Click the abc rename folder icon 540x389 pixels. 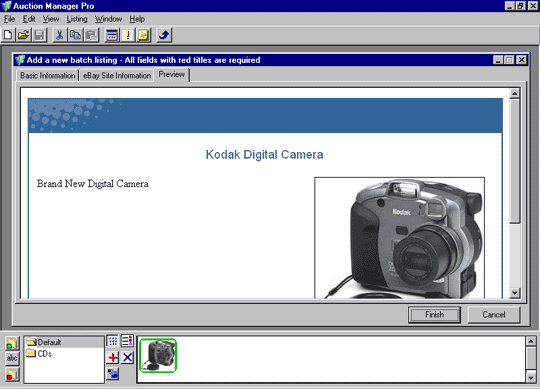(x=12, y=358)
